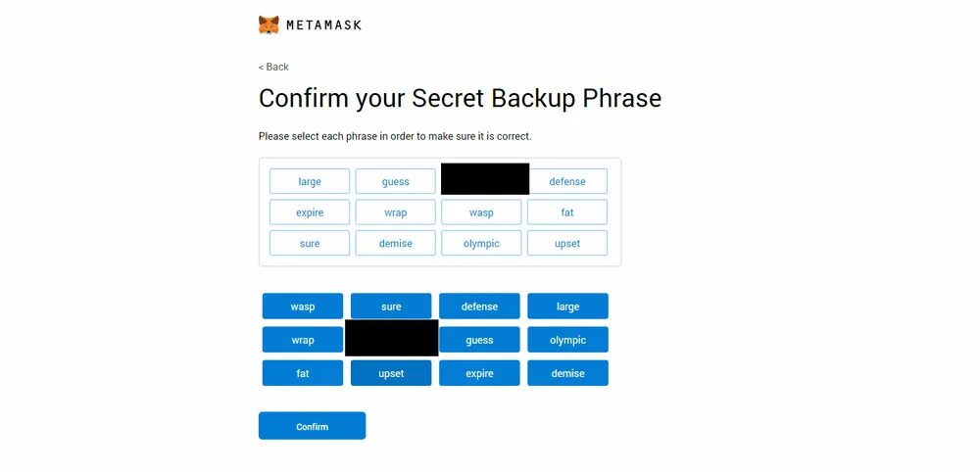The width and height of the screenshot is (980, 472).
Task: Select the blue 'defense' word button
Action: tap(479, 306)
